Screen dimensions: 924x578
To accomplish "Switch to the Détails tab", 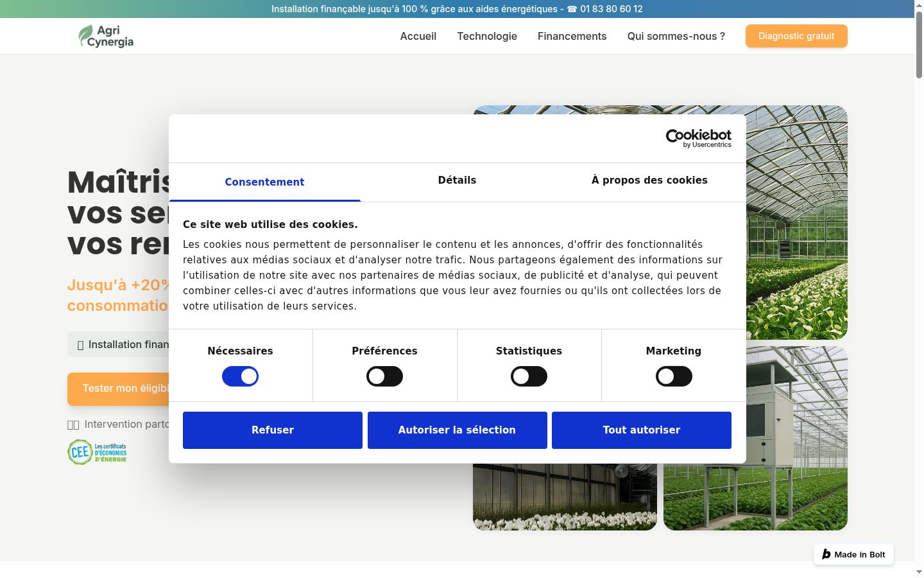I will [x=457, y=180].
